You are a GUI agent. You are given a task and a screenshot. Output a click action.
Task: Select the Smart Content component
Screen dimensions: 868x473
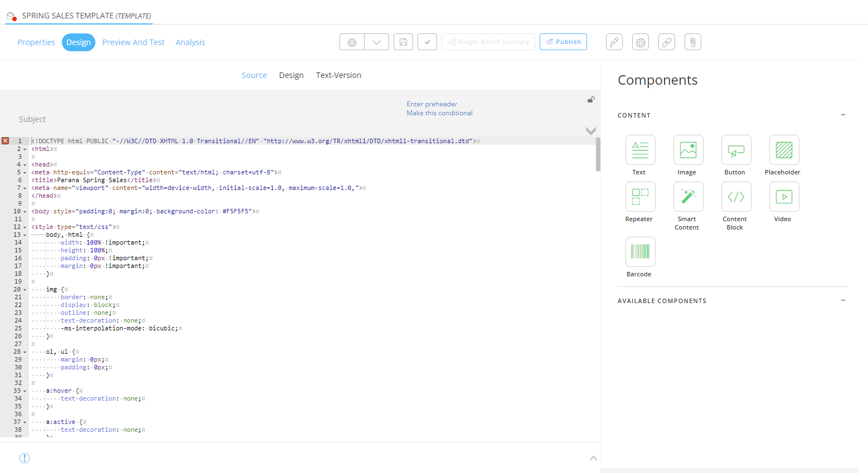(x=688, y=197)
